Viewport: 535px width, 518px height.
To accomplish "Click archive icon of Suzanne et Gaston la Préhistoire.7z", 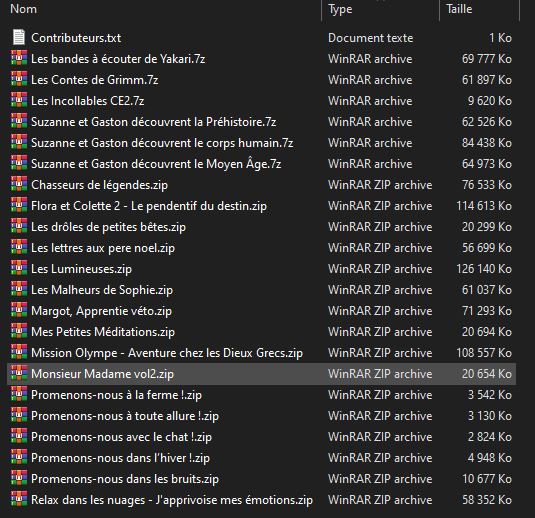I will pyautogui.click(x=19, y=121).
